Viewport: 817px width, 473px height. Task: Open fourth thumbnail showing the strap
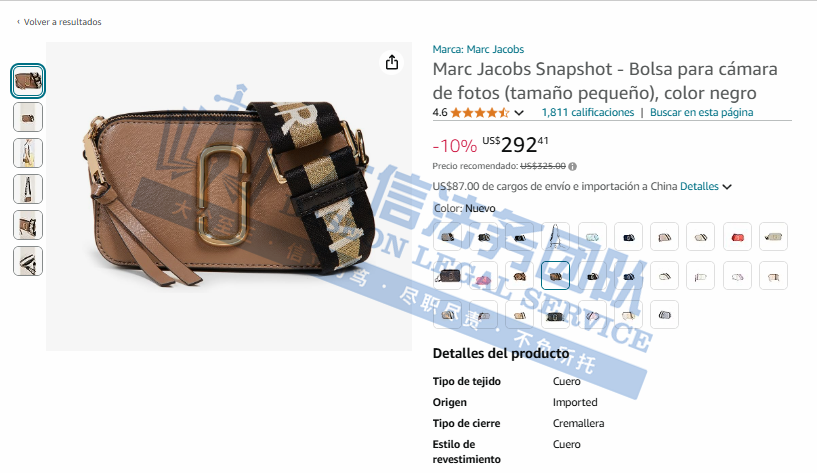pos(28,189)
